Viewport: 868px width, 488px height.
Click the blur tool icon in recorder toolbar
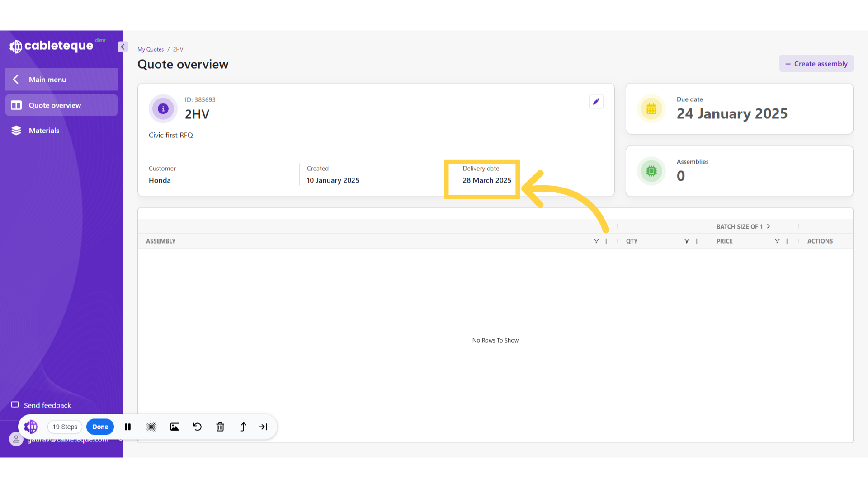click(x=151, y=427)
